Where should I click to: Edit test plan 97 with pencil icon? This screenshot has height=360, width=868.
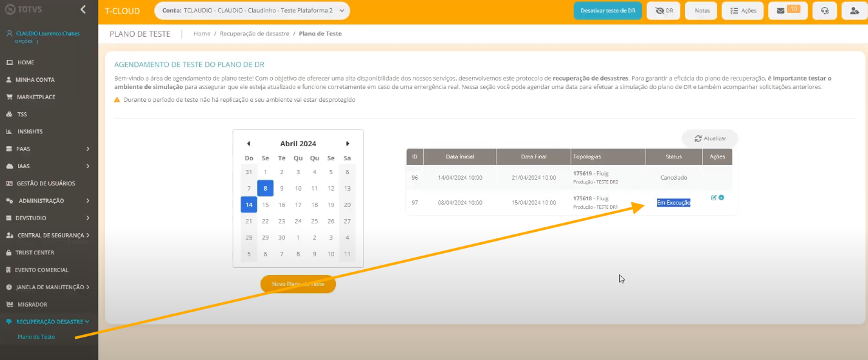(714, 198)
